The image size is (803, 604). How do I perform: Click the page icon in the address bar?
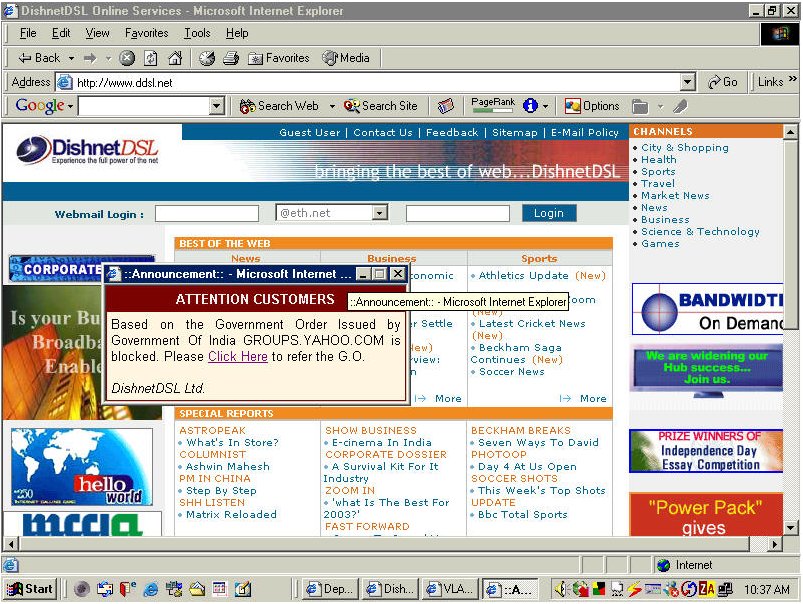[x=65, y=82]
